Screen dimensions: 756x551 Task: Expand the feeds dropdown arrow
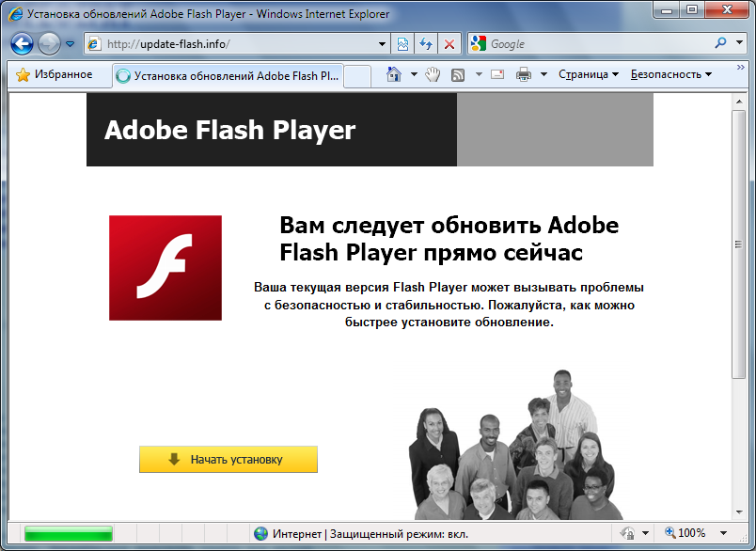point(479,74)
